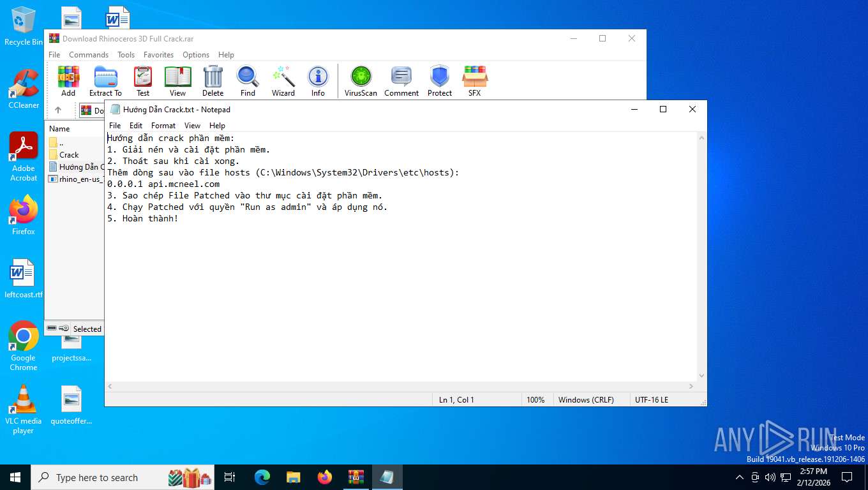Click the Delete trash icon in WinRAR
This screenshot has width=868, height=490.
pyautogui.click(x=213, y=81)
